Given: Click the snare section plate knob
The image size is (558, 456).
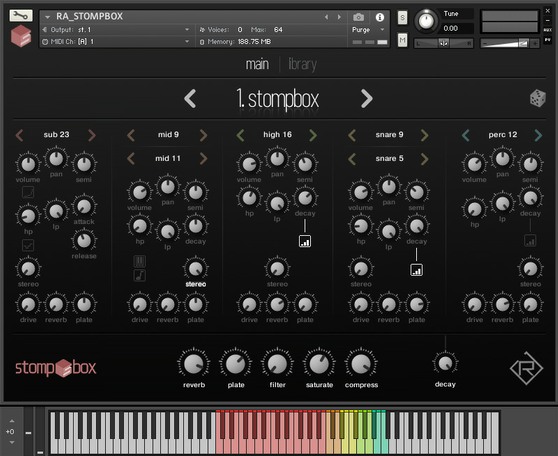Looking at the screenshot, I should [x=416, y=305].
